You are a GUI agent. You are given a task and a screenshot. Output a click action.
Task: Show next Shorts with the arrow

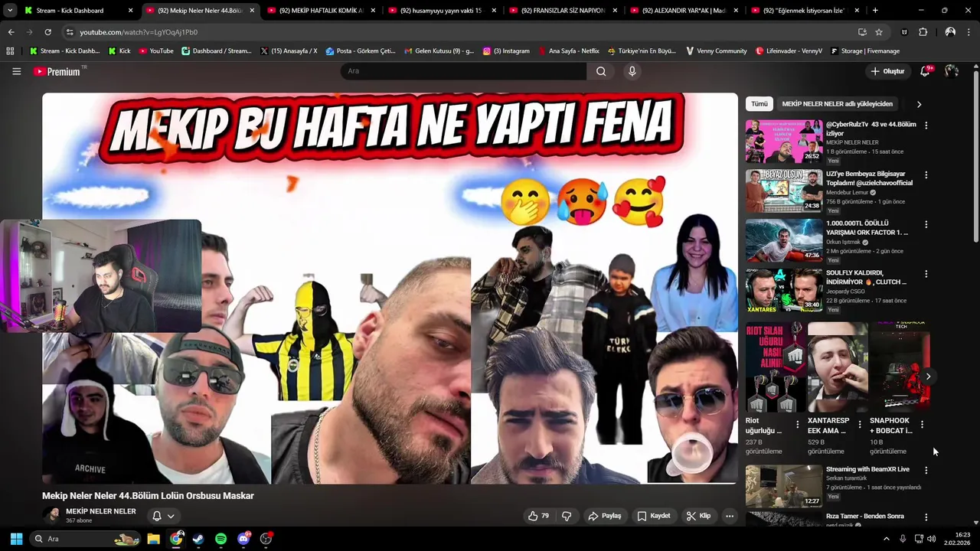[928, 377]
